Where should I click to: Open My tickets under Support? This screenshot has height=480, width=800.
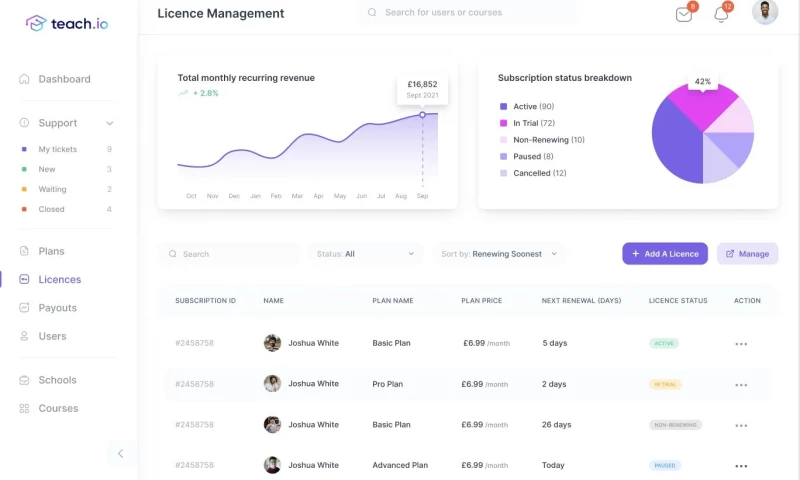coord(57,149)
